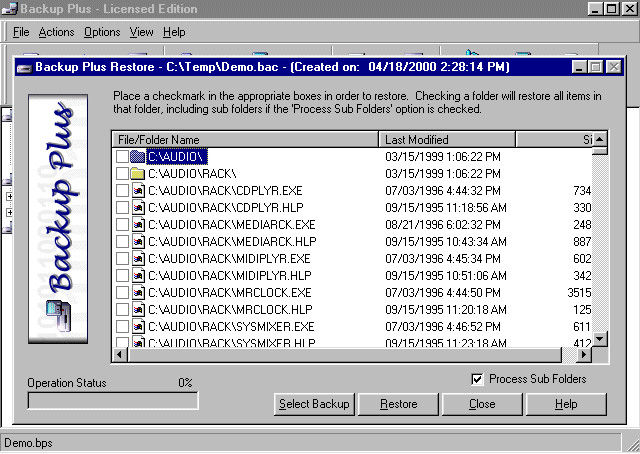Viewport: 640px width, 454px height.
Task: Select the C:\AUDIO\RACK\SYSMIXER.EXE row text
Action: pos(231,327)
